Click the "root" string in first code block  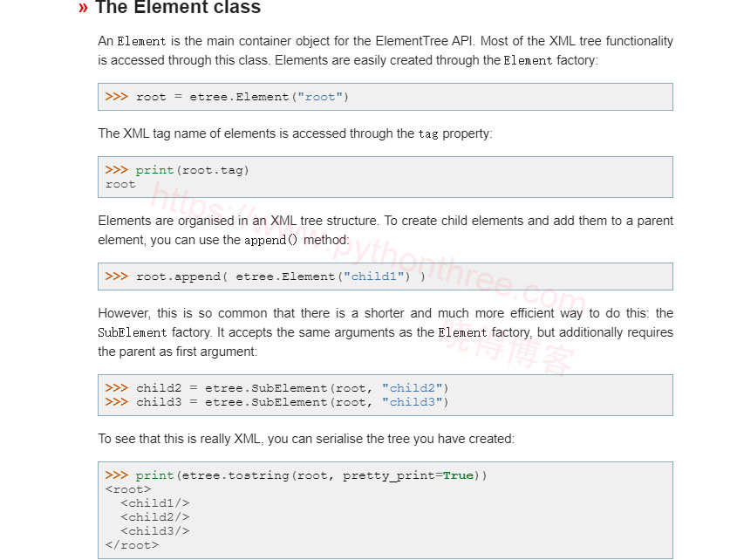320,97
